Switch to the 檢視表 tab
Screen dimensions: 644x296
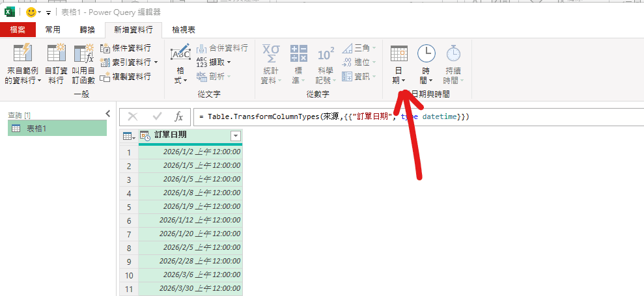click(x=184, y=29)
